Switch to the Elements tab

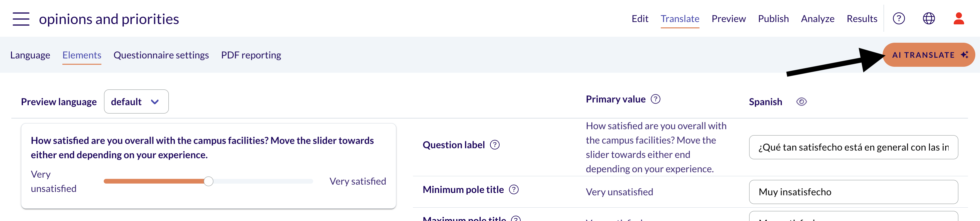pos(82,55)
